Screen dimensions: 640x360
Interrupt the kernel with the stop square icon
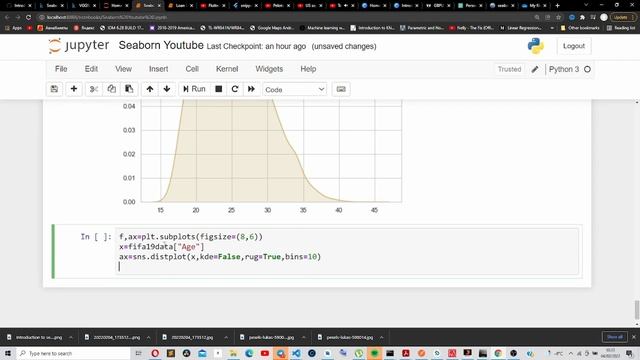[x=219, y=89]
